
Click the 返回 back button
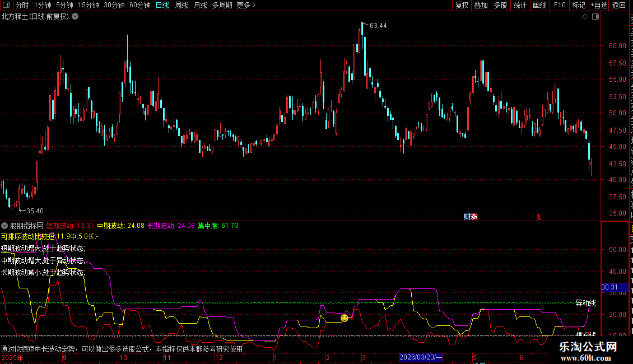619,5
